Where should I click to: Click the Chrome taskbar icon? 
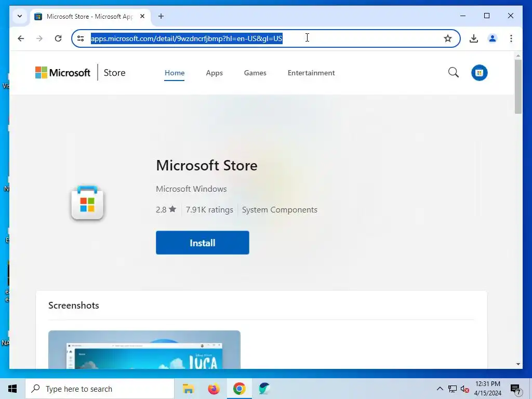click(x=239, y=389)
